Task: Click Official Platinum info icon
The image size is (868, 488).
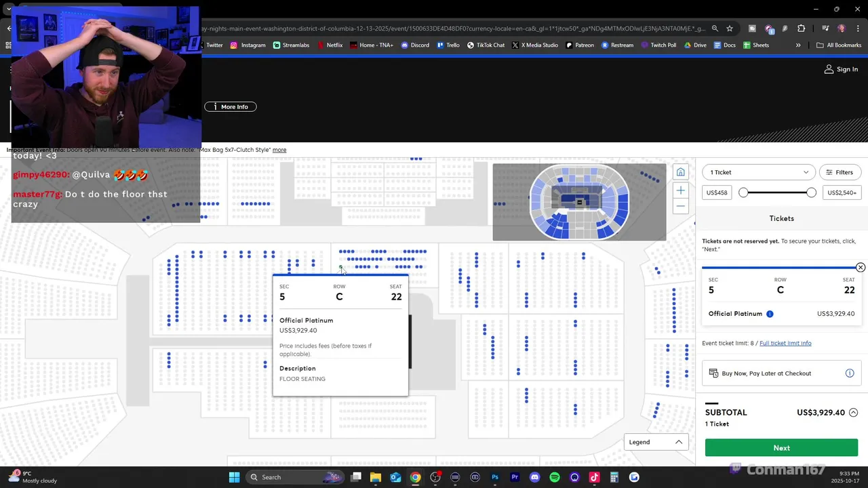Action: click(x=770, y=314)
